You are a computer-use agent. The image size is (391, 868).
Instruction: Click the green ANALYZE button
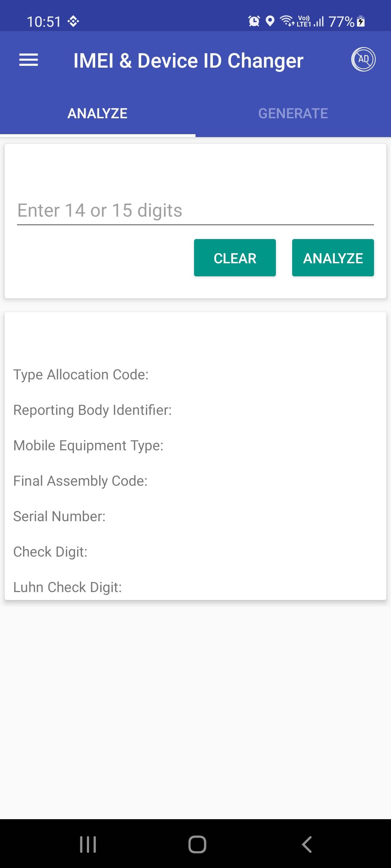click(333, 258)
